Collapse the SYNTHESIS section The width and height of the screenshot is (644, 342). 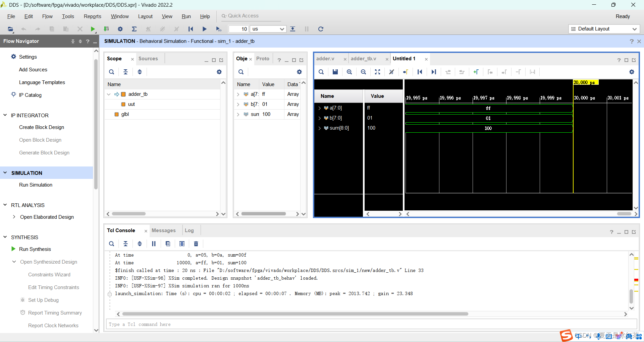click(x=5, y=237)
